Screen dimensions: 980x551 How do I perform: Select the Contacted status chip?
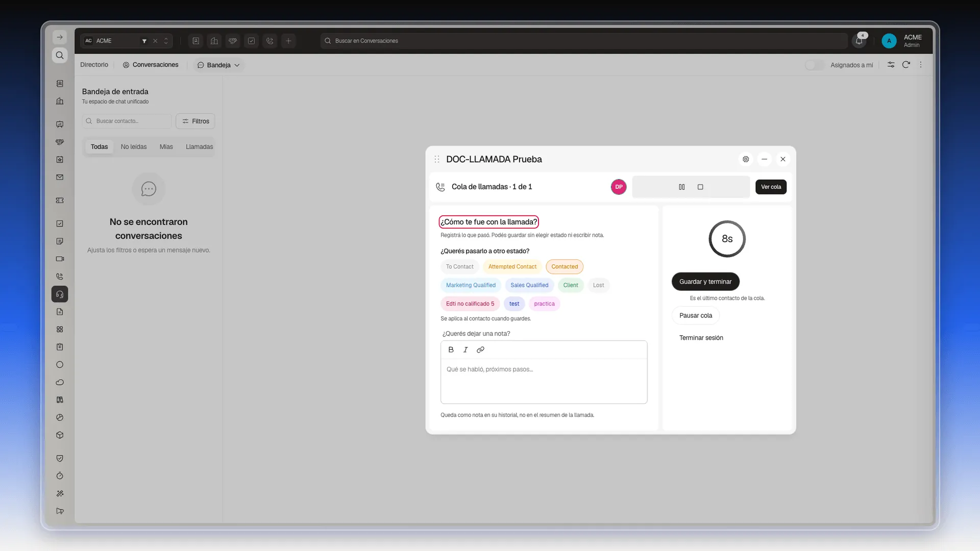565,267
